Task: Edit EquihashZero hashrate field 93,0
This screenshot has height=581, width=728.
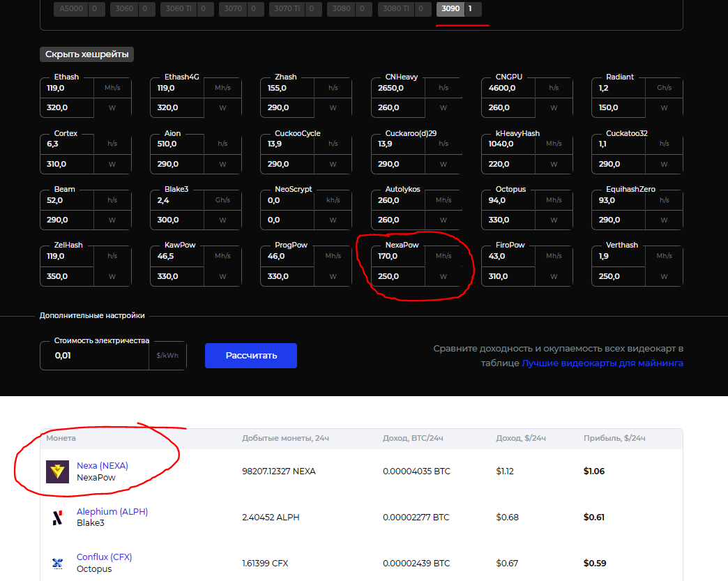Action: 619,200
